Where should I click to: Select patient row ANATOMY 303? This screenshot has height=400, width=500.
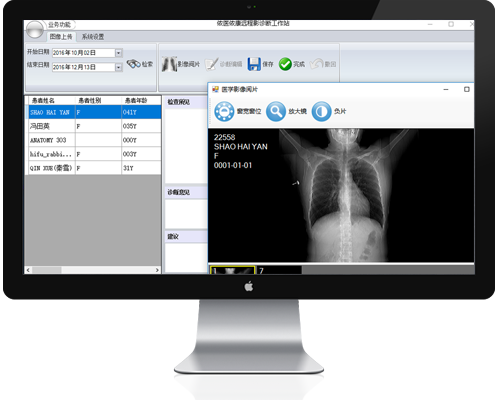[95, 140]
